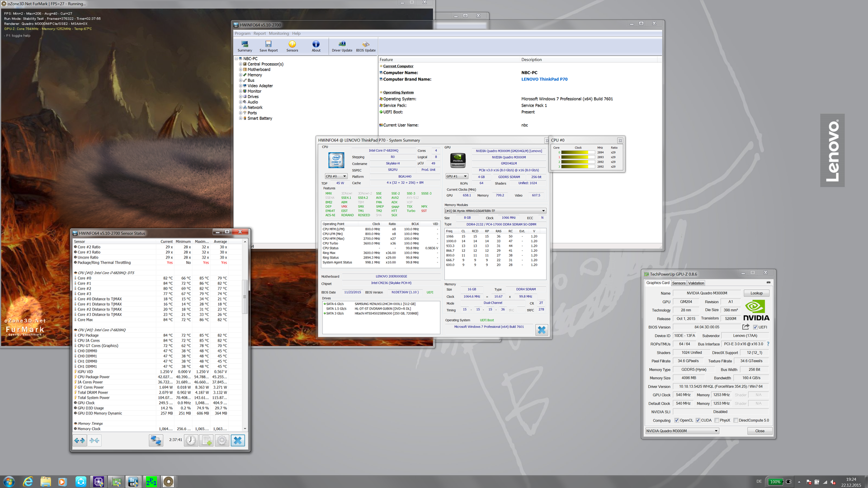868x488 pixels.
Task: Click NVIDIA logo in GPU-Z window
Action: click(756, 310)
